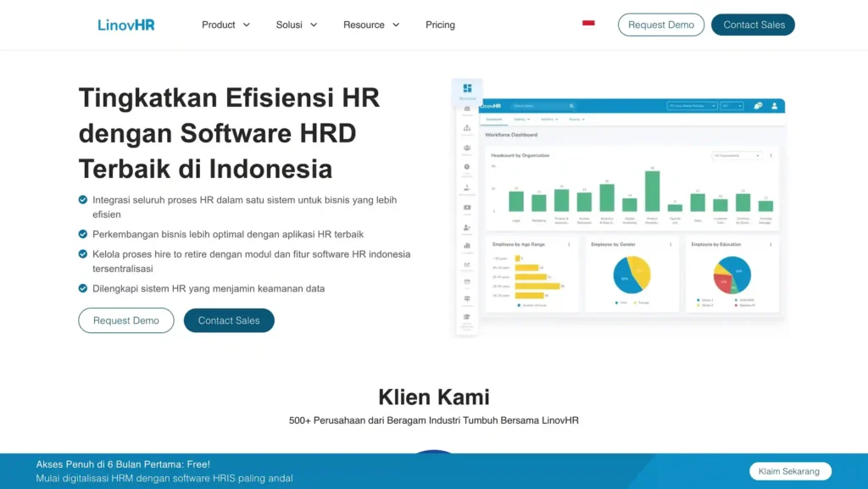Select the signpost icon in the preview sidebar
868x489 pixels.
point(467,298)
